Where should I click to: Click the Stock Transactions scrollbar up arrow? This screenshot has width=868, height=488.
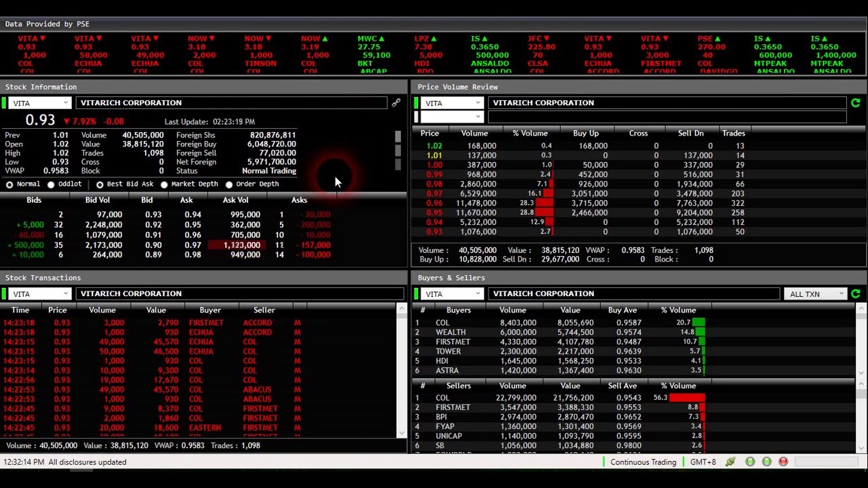pyautogui.click(x=401, y=309)
